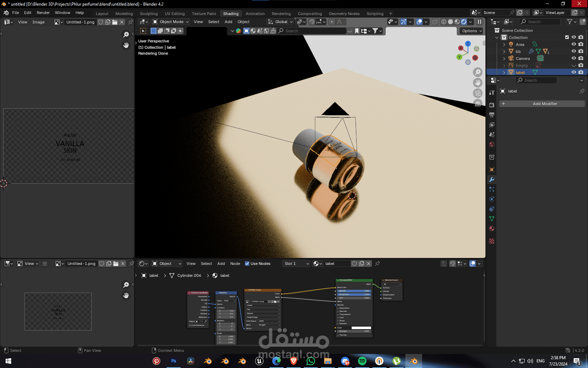
Task: Switch viewport to wireframe shading
Action: [x=443, y=22]
